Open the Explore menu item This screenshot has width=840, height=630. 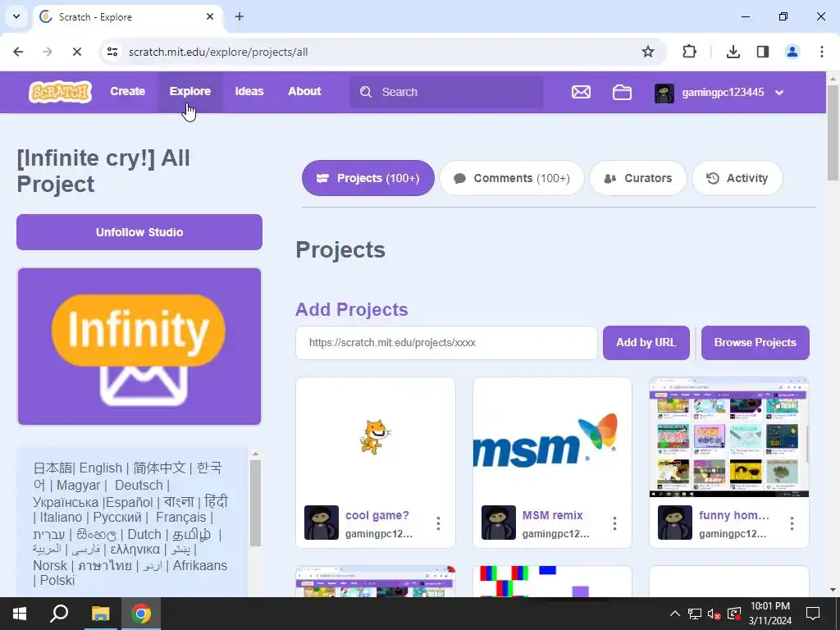190,92
